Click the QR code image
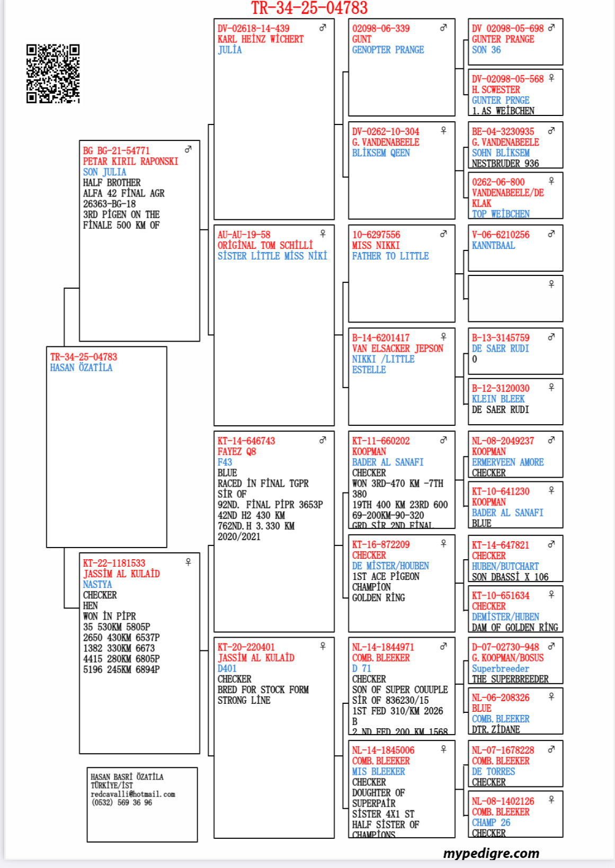 pyautogui.click(x=53, y=74)
